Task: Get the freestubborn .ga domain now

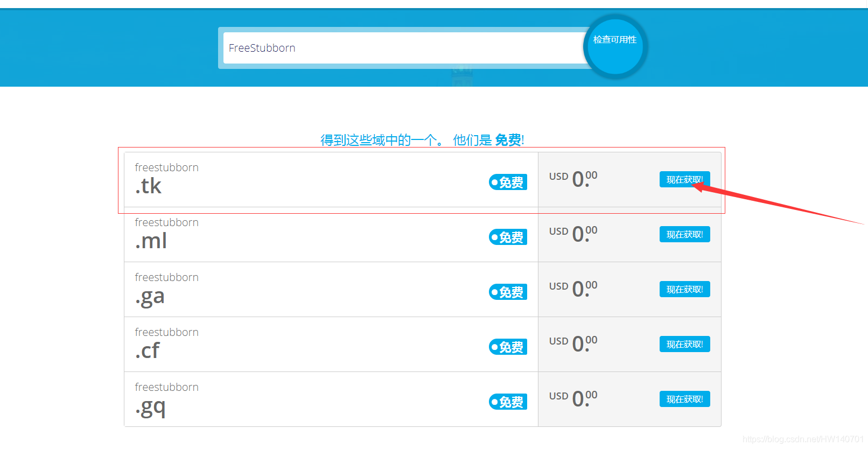Action: pyautogui.click(x=684, y=289)
